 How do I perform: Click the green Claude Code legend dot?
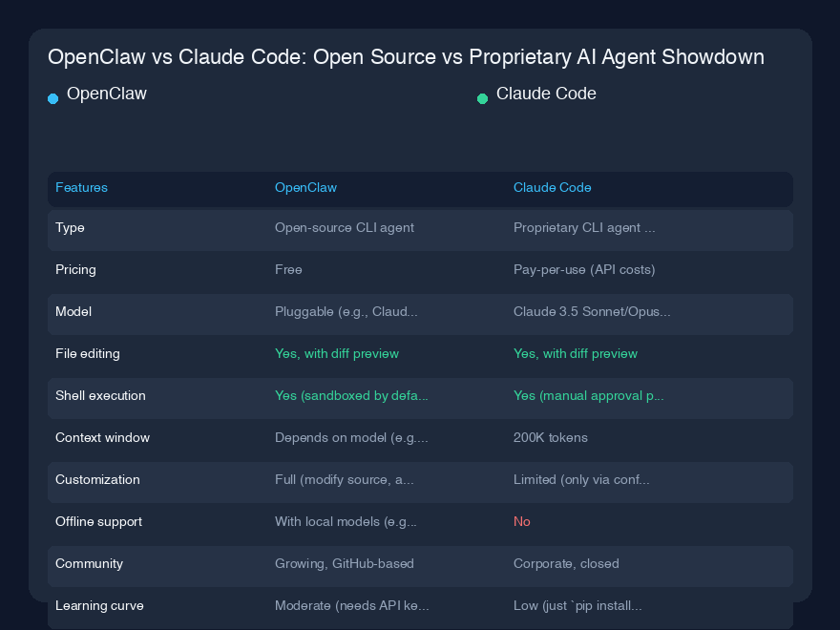pos(482,98)
